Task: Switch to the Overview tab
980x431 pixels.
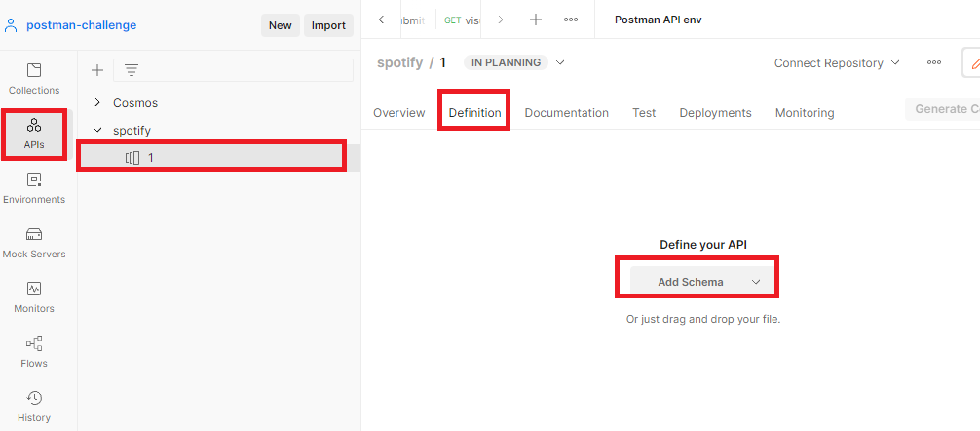Action: coord(398,113)
